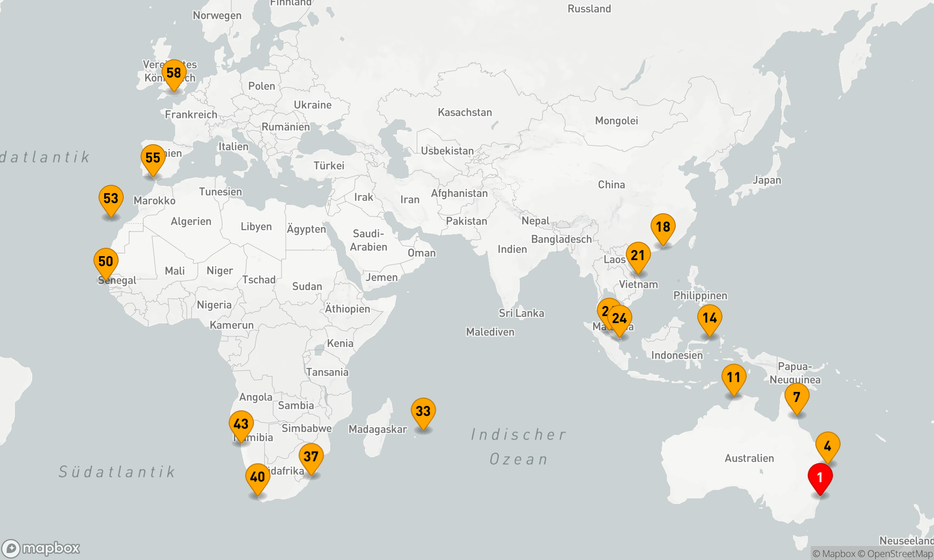Click map marker 55 over Spain
934x560 pixels.
153,158
